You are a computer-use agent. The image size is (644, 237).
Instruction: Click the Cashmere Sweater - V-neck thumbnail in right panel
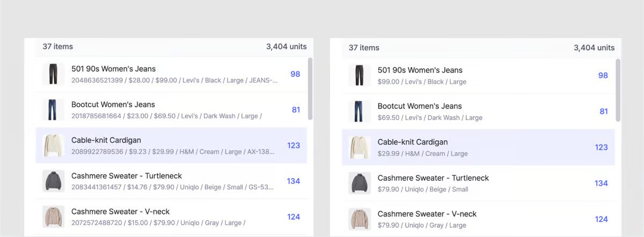click(x=360, y=219)
